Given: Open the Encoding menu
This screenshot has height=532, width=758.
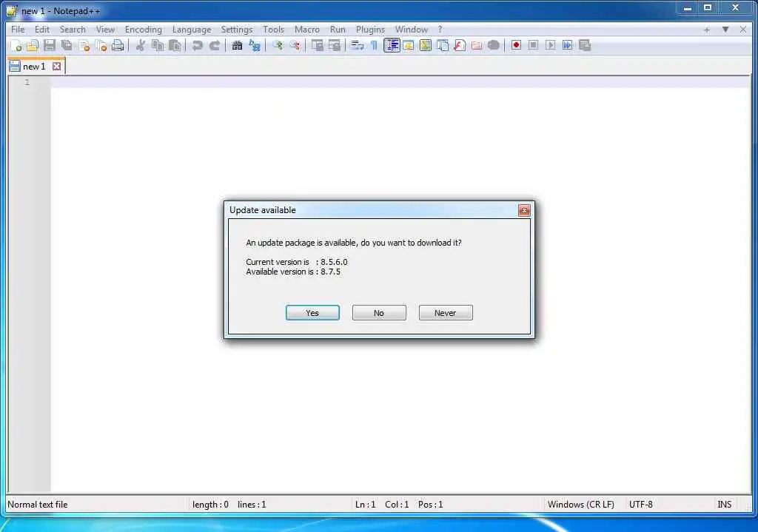Looking at the screenshot, I should (143, 30).
